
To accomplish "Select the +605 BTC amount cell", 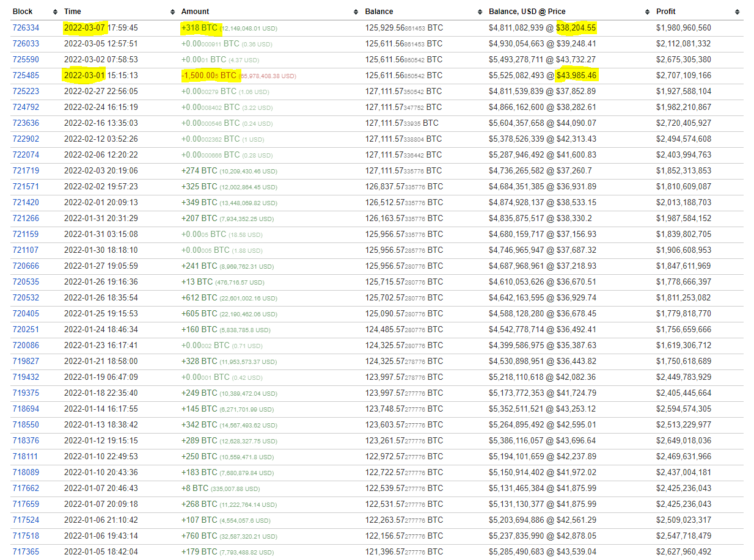I will click(229, 314).
